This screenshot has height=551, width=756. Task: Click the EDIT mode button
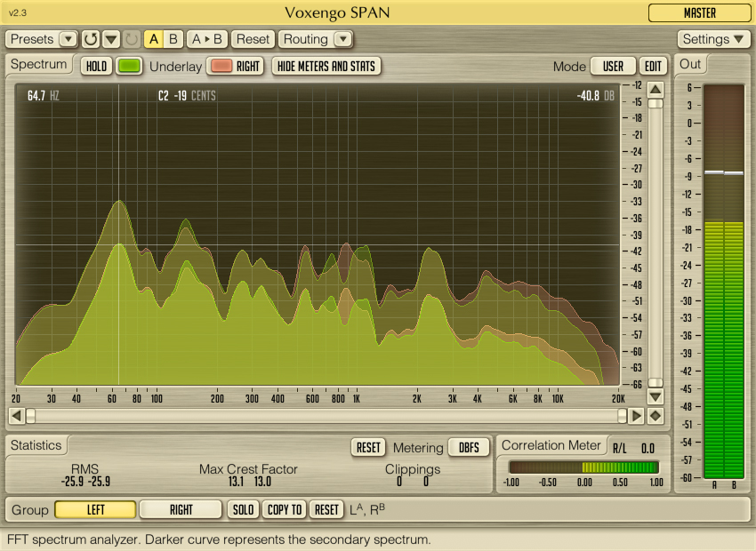(653, 66)
